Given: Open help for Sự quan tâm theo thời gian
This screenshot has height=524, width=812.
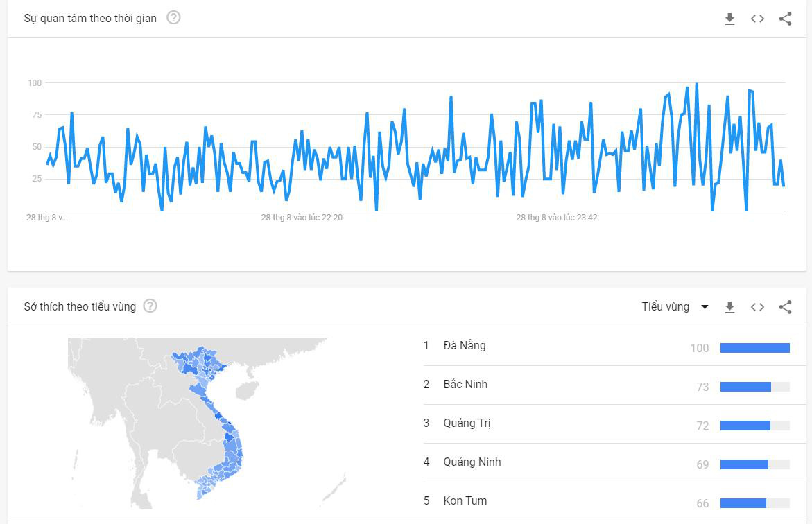Looking at the screenshot, I should (173, 17).
